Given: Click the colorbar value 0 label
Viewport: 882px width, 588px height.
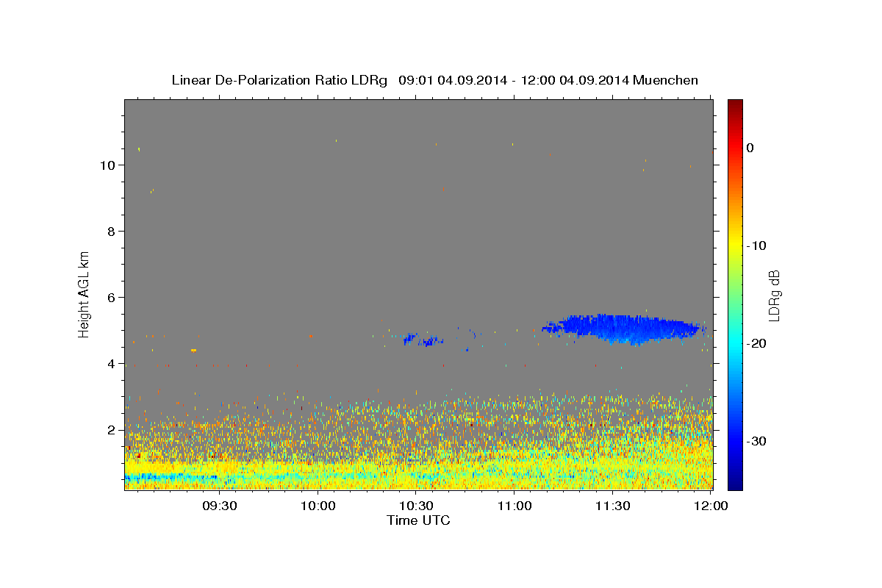Looking at the screenshot, I should 750,148.
